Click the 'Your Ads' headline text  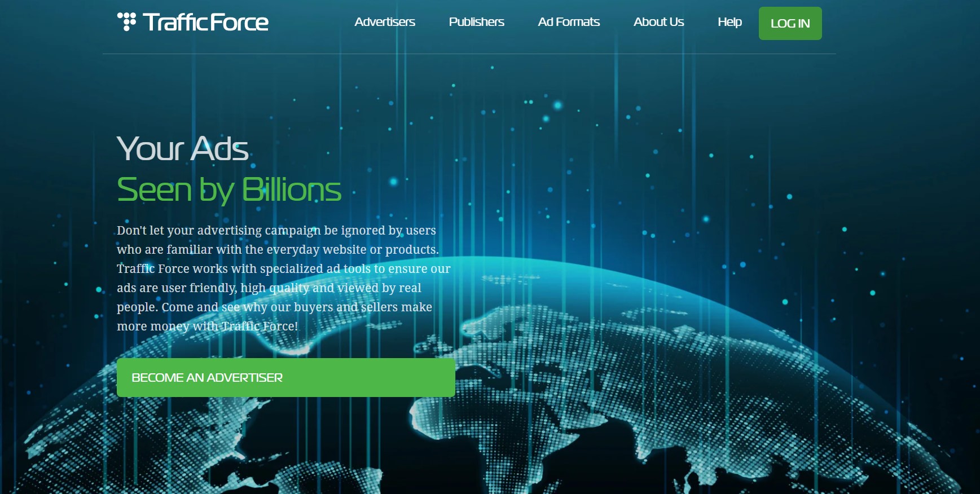point(182,149)
